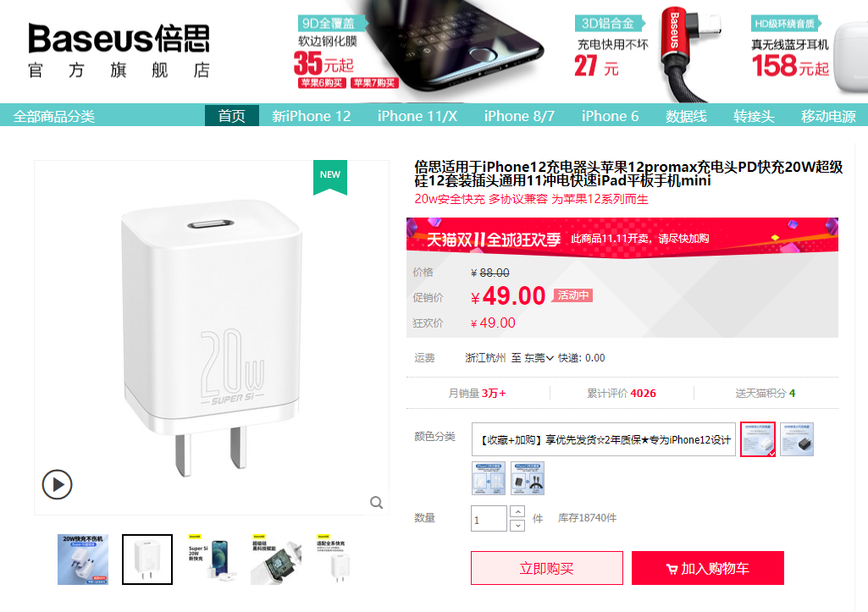Select the black charger color option
The image size is (868, 612).
tap(797, 439)
